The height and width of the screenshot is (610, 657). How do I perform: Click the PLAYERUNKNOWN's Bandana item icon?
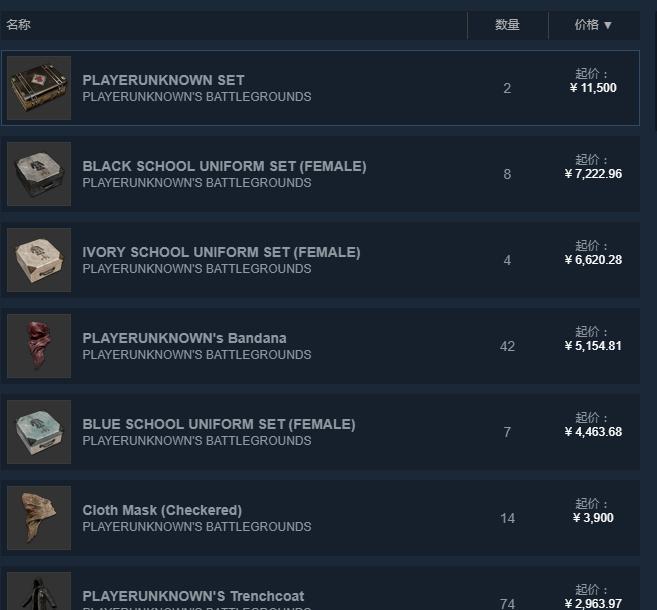click(39, 346)
